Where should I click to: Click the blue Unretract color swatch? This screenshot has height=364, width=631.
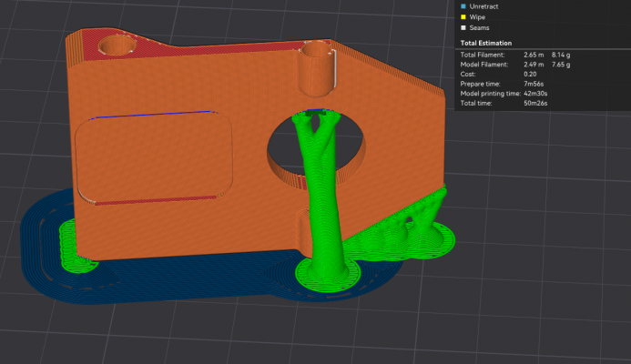tap(464, 5)
